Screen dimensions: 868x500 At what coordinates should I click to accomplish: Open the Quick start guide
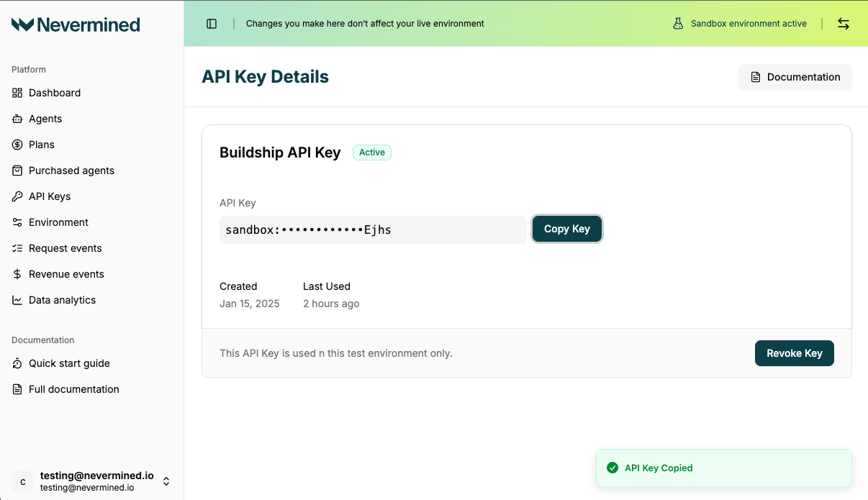[70, 363]
